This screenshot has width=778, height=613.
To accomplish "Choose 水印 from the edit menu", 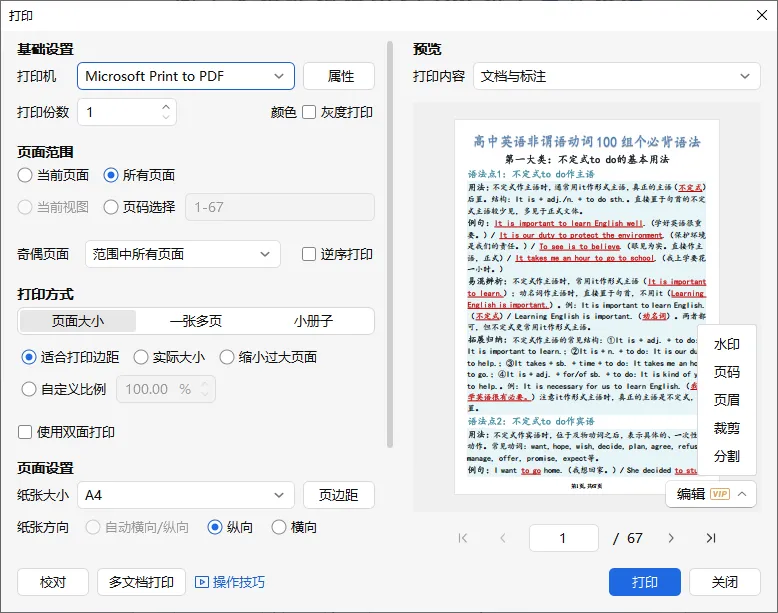I will (x=726, y=344).
